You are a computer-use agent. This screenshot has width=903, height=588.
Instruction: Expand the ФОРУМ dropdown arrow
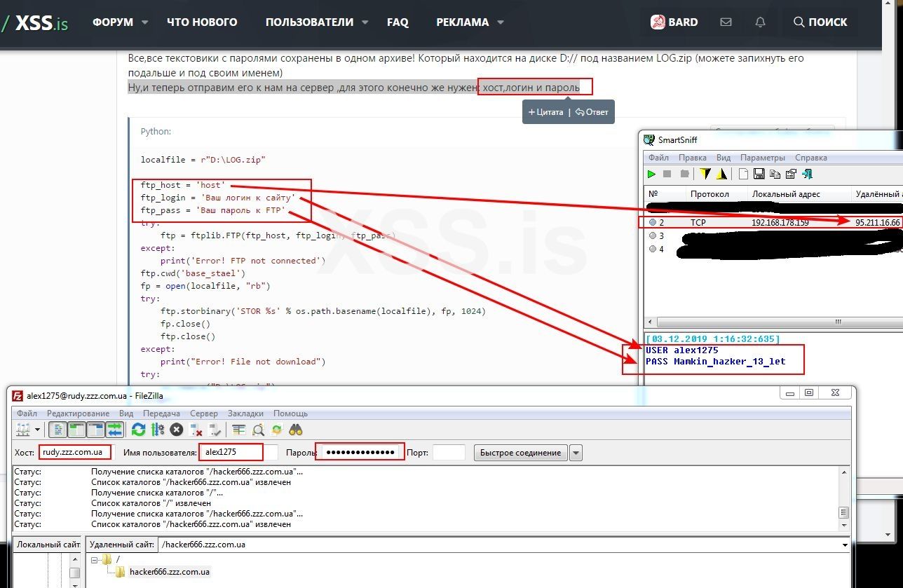[x=145, y=22]
